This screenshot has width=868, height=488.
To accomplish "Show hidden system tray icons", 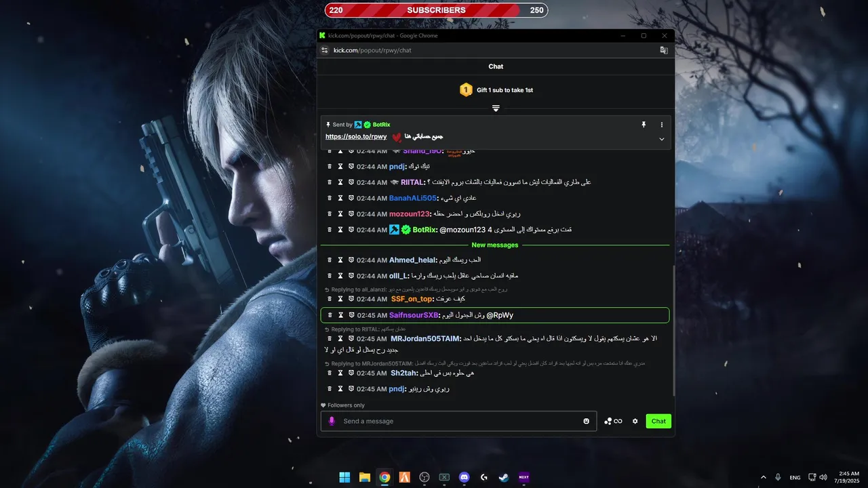I will coord(764,477).
